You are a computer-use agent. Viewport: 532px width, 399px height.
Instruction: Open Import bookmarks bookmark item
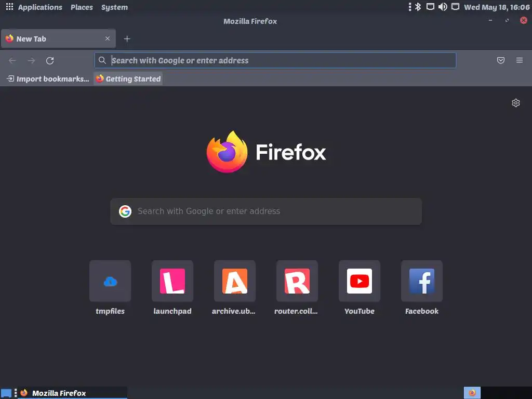[48, 79]
